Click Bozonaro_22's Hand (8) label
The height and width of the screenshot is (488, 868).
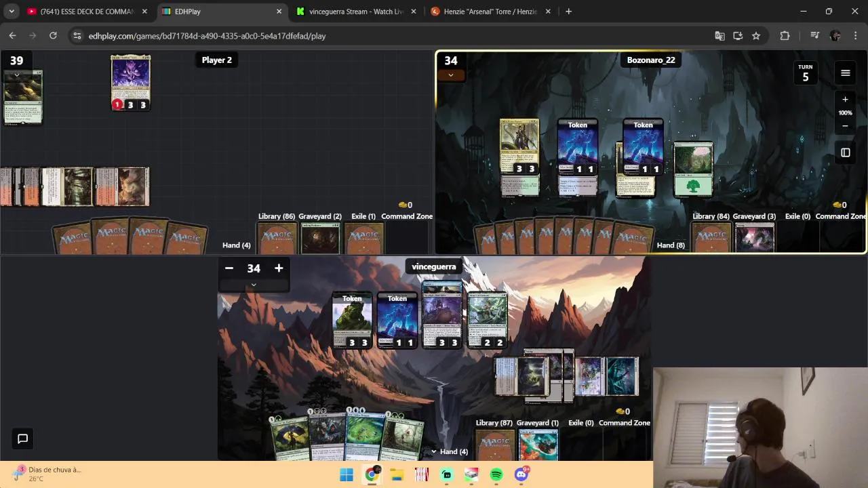coord(671,245)
